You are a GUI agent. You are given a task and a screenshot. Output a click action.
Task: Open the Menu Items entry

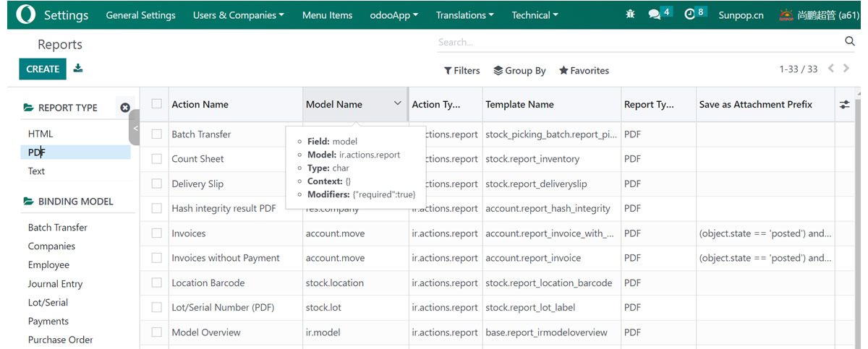(x=327, y=15)
